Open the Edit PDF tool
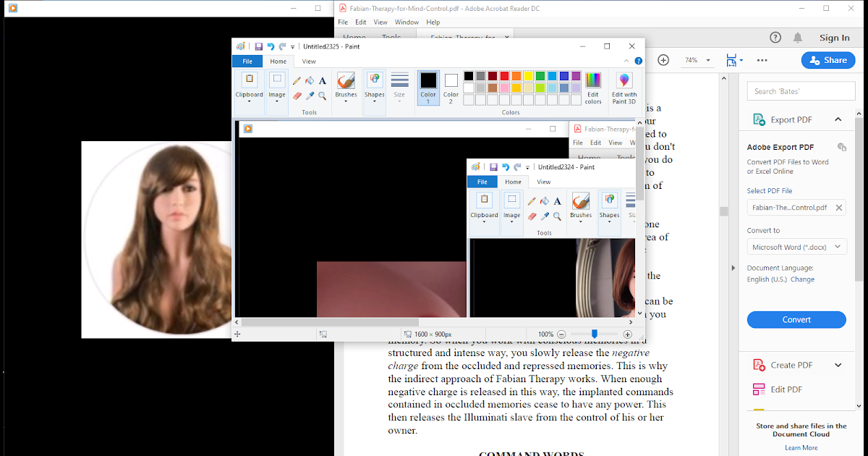The width and height of the screenshot is (868, 456). click(786, 389)
